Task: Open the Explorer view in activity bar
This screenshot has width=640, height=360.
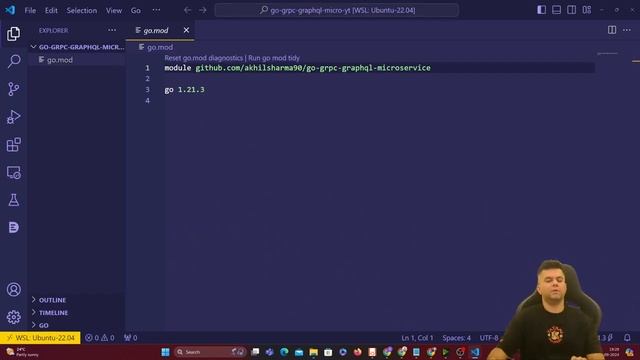Action: click(x=13, y=33)
